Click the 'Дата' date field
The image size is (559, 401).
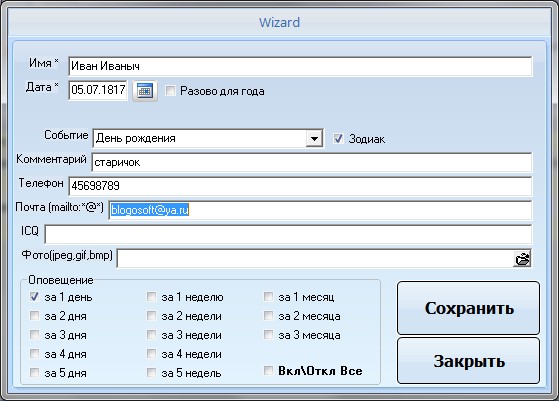tap(98, 90)
